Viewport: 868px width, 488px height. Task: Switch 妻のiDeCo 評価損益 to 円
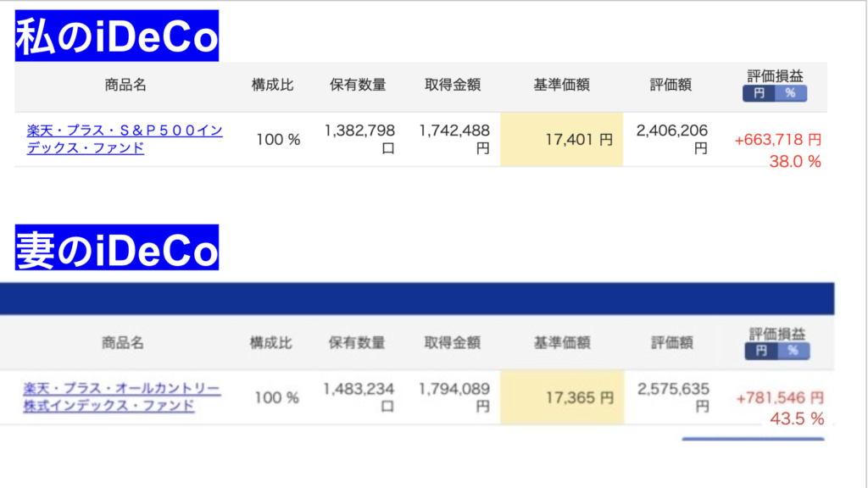click(761, 351)
